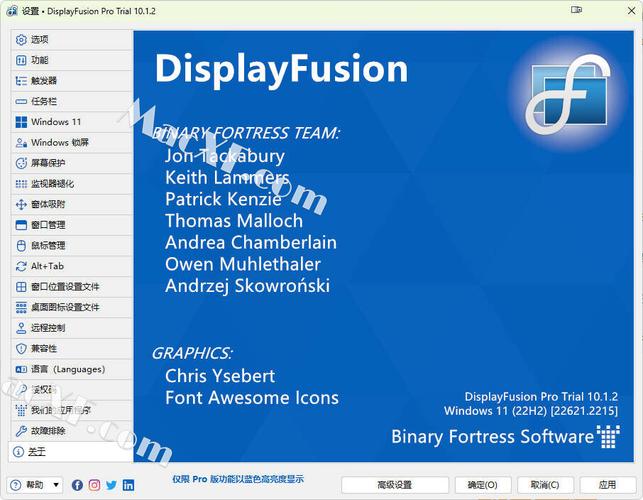Open the 兼容性 compatibility shield section
Viewport: 643px width, 500px height.
[x=71, y=349]
